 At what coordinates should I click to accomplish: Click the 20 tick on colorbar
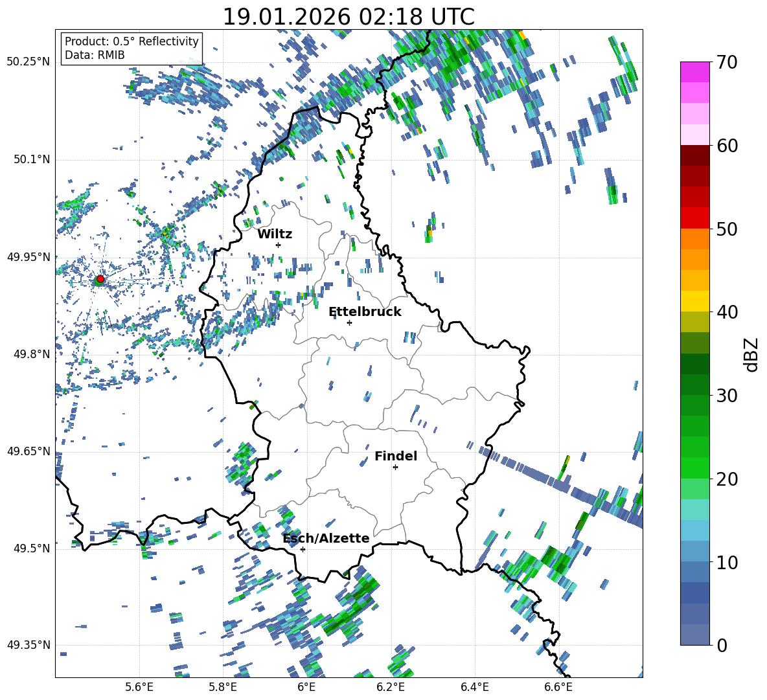point(726,479)
